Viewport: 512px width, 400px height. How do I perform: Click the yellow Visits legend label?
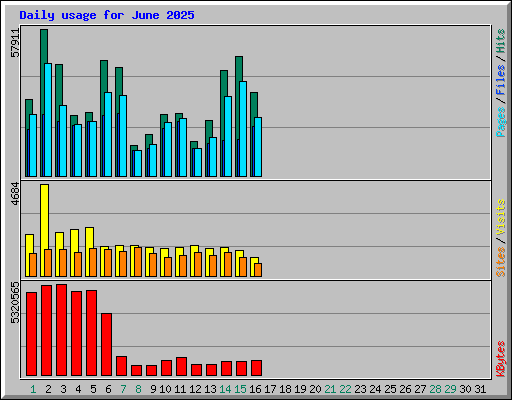point(501,217)
